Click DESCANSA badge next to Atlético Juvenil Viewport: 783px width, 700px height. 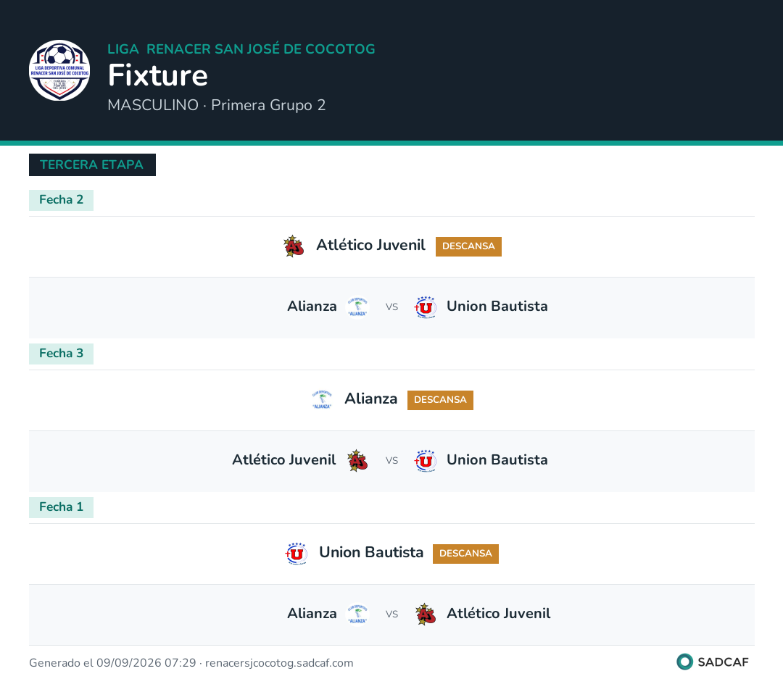pyautogui.click(x=468, y=246)
